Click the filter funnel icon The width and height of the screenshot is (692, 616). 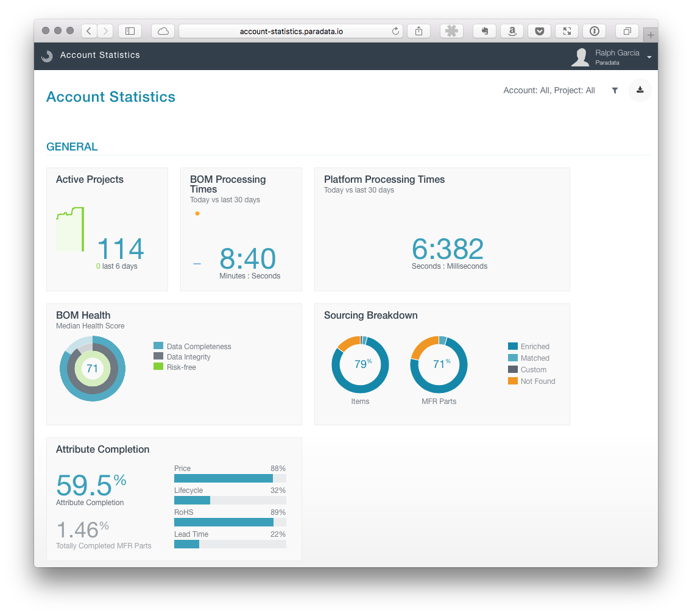tap(615, 90)
